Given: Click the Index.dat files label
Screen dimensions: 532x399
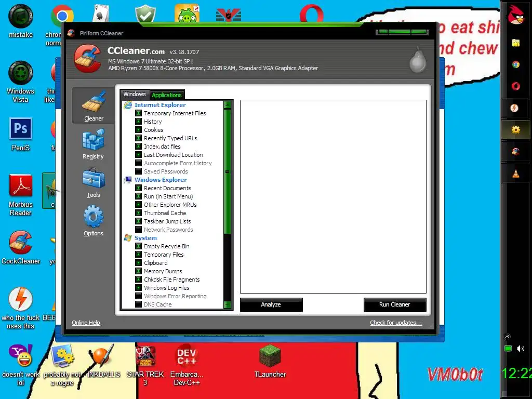Looking at the screenshot, I should [162, 146].
